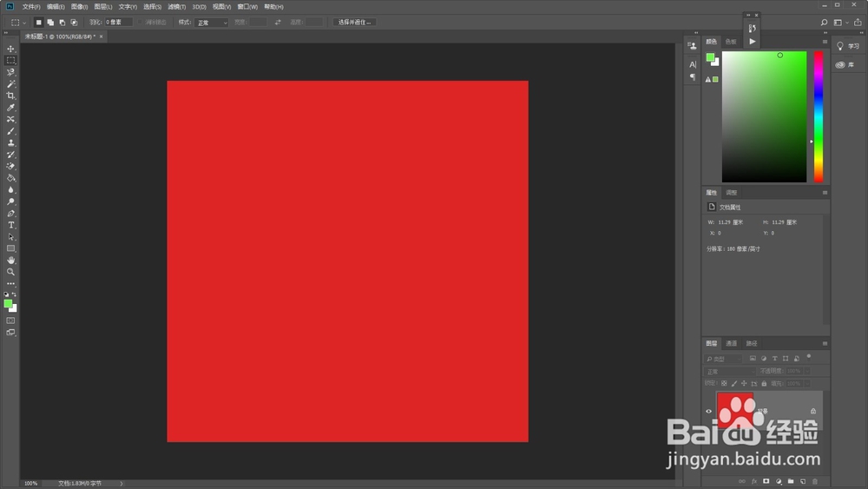
Task: Switch to the 色板 swatches tab
Action: pos(731,42)
